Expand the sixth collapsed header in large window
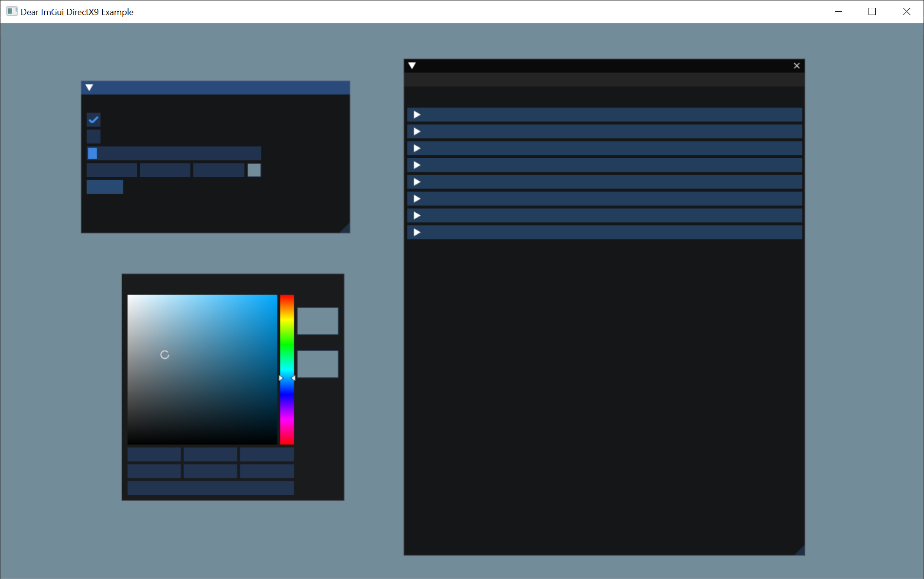The height and width of the screenshot is (579, 924). 605,199
